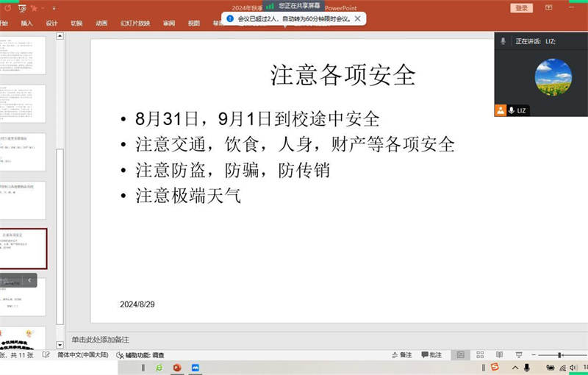Click LIZ's sunflower avatar in the meeting window
This screenshot has height=375, width=588.
coord(553,76)
